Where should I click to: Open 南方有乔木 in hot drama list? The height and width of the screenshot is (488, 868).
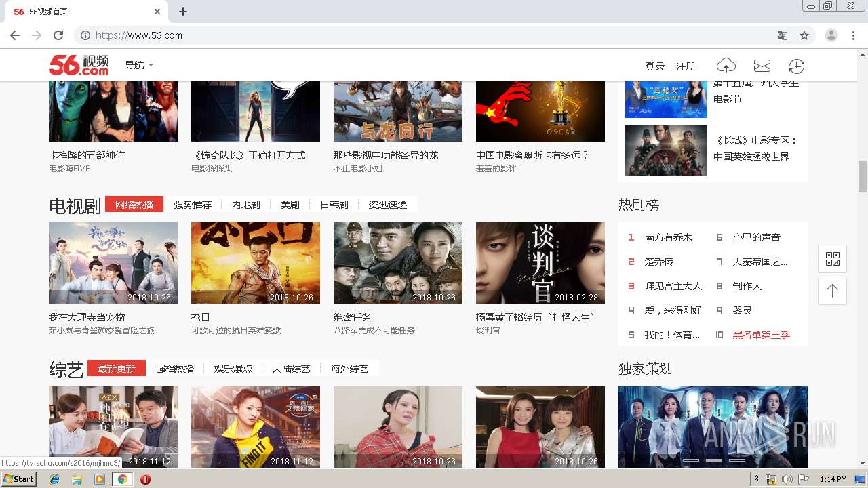669,237
